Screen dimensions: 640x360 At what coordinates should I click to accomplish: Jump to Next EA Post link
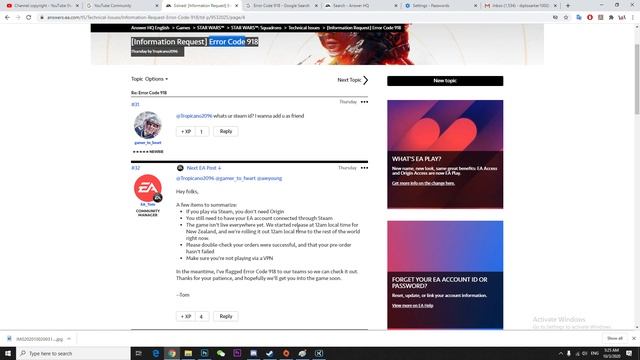[204, 168]
